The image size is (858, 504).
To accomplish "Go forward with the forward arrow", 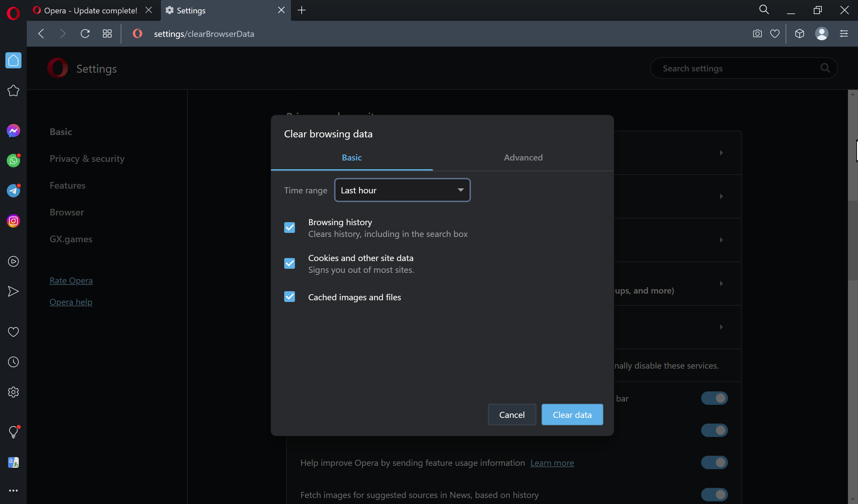I will point(63,34).
